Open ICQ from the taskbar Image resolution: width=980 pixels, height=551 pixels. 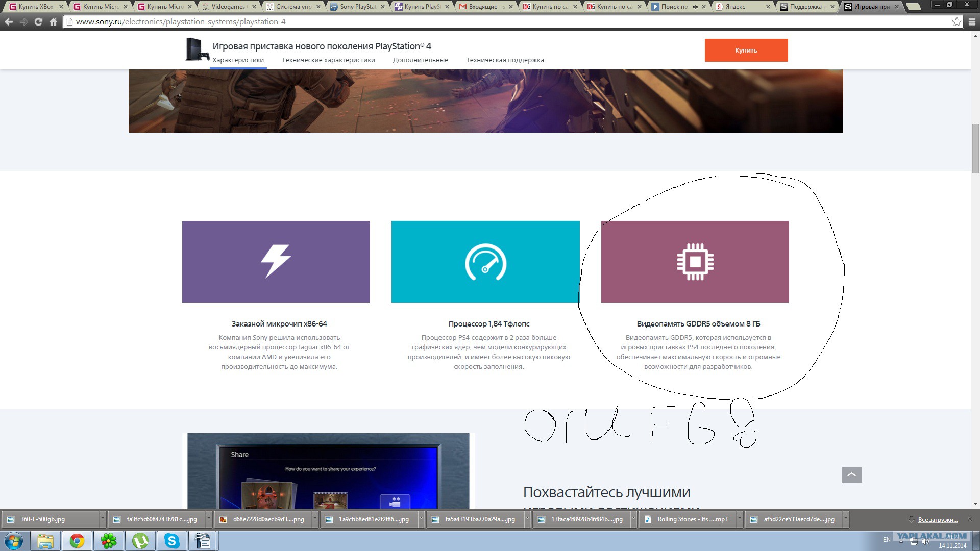click(109, 541)
